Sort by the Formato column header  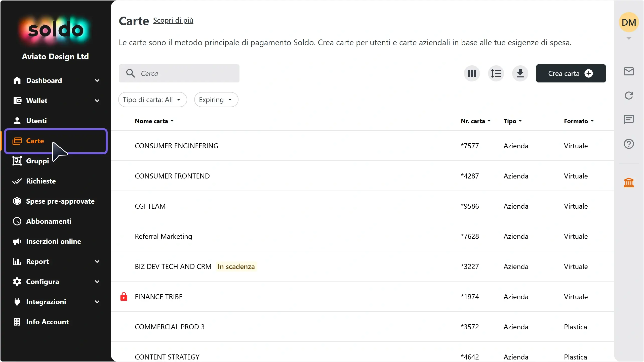point(579,121)
